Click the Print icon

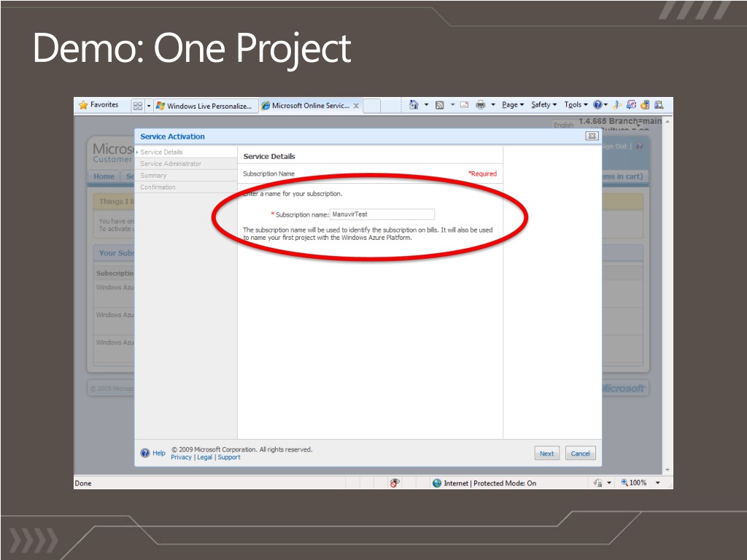point(481,105)
